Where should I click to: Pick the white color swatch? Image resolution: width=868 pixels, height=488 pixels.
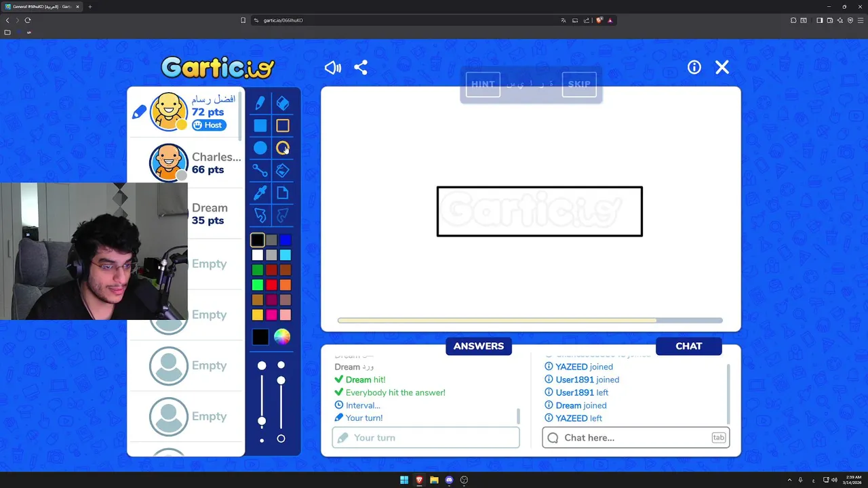(x=258, y=255)
